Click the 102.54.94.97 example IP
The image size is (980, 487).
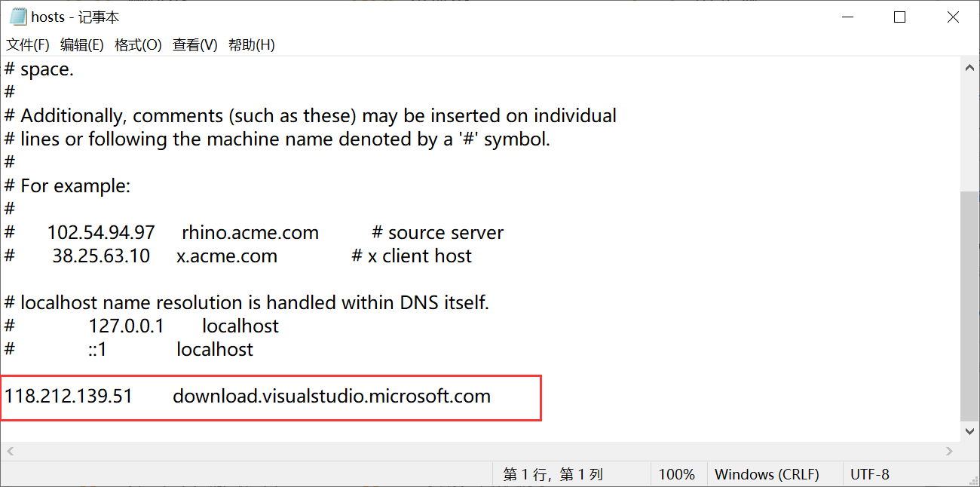click(x=101, y=232)
